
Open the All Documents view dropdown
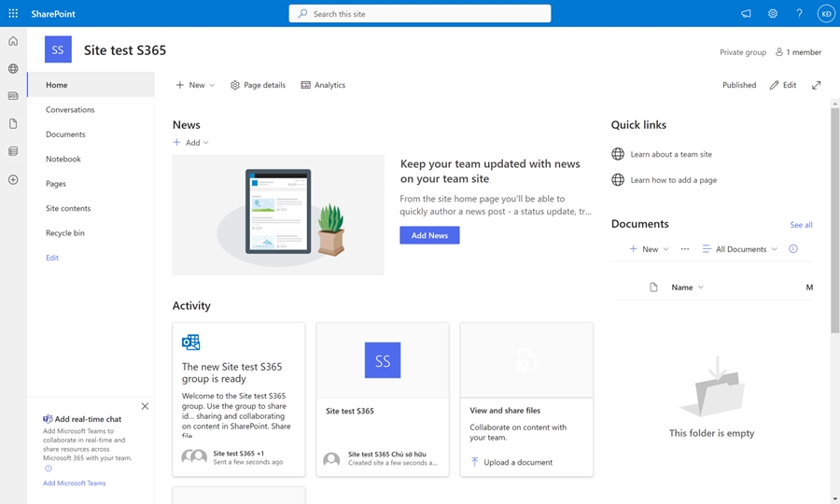[x=740, y=249]
